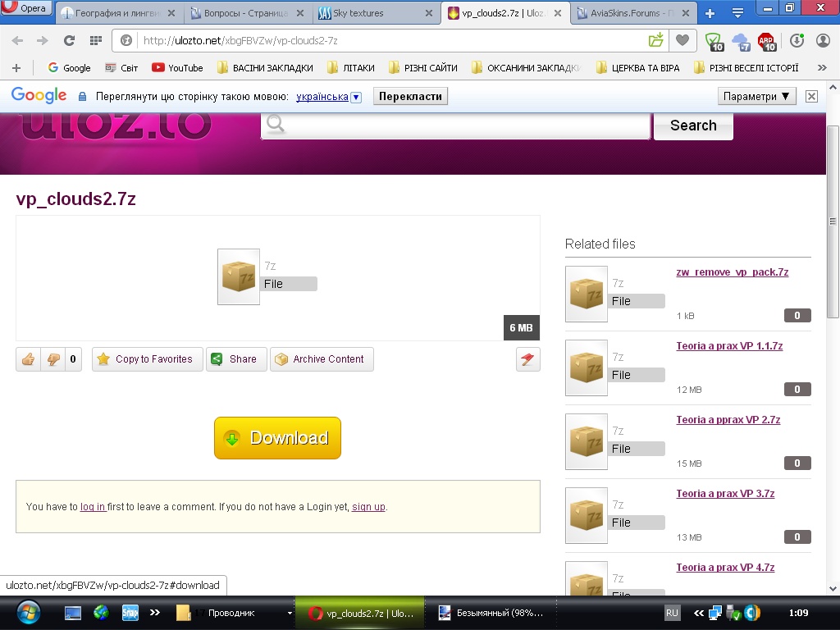Expand the ОКСАНИНИ ЗАКЛАДКИ bookmark folder
Screen dimensions: 840x630
tap(526, 68)
